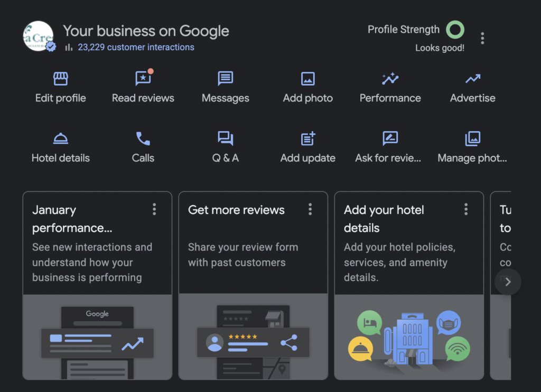The width and height of the screenshot is (541, 392).
Task: Click 'Share your review form' description
Action: (243, 255)
